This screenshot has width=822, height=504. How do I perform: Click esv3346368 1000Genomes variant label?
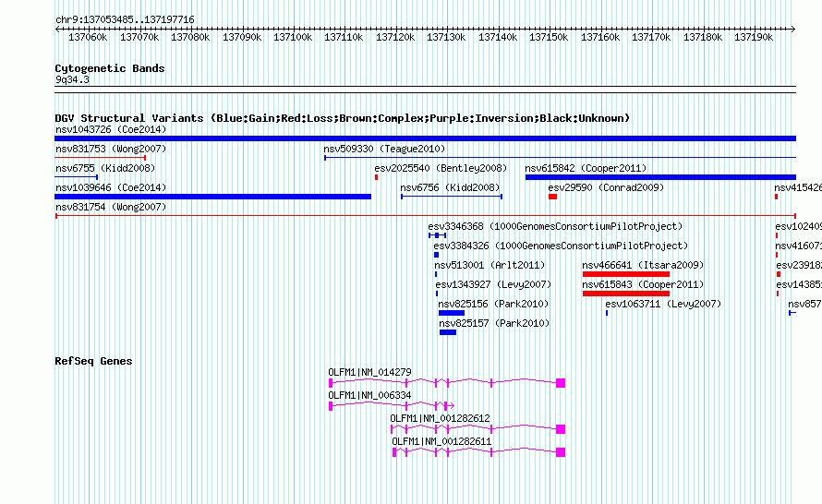click(555, 226)
